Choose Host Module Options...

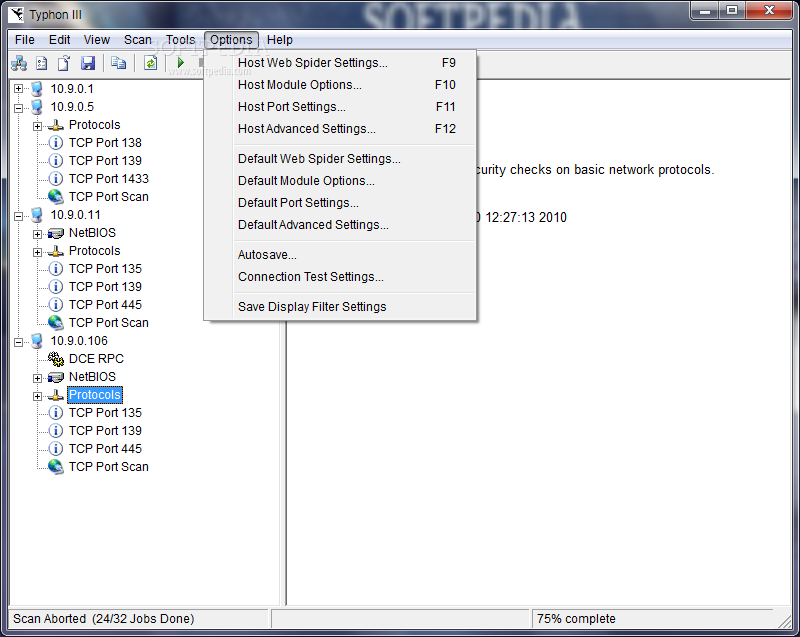click(x=340, y=85)
